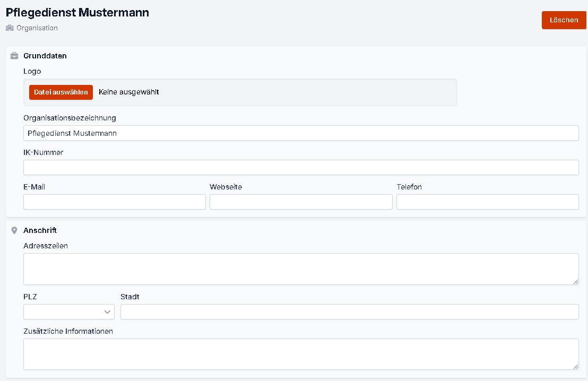
Task: Focus the Organisationsbezeichnung input field
Action: click(x=301, y=133)
